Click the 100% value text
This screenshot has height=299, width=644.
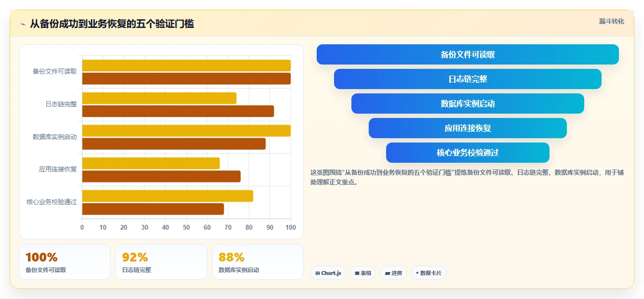click(41, 257)
